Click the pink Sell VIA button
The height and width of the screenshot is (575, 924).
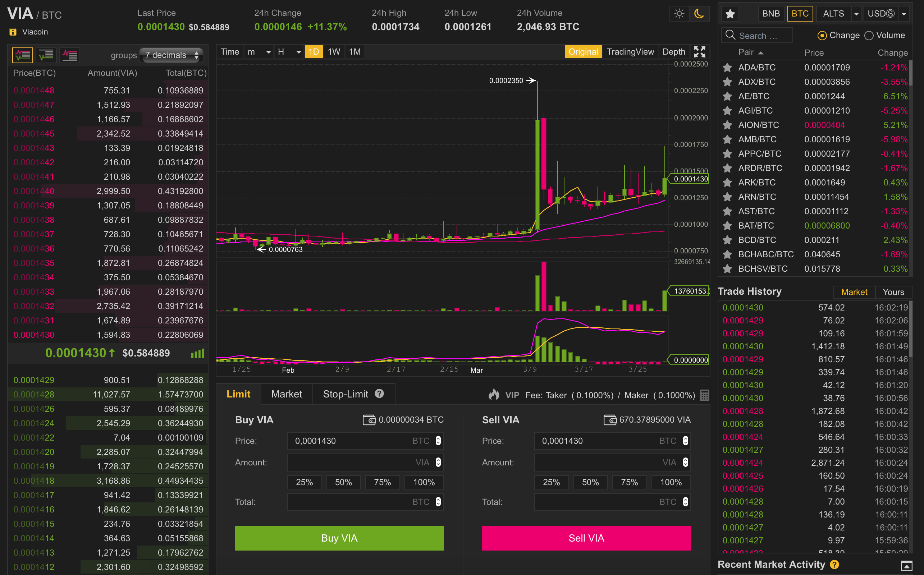(x=586, y=538)
